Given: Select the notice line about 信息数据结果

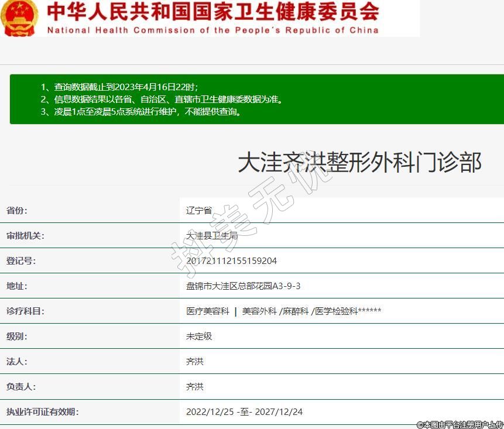Looking at the screenshot, I should click(162, 99).
